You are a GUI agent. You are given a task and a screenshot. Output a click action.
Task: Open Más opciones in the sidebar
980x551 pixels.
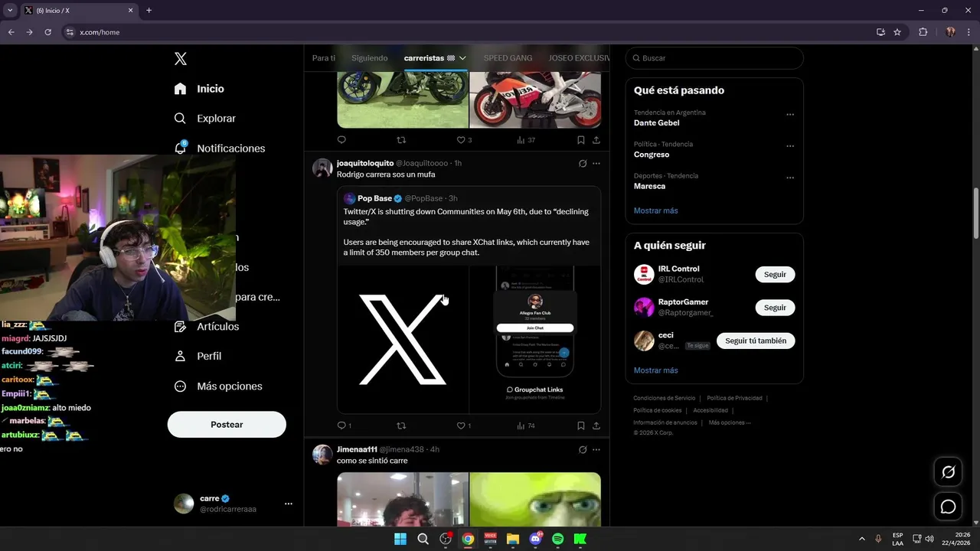pos(218,386)
